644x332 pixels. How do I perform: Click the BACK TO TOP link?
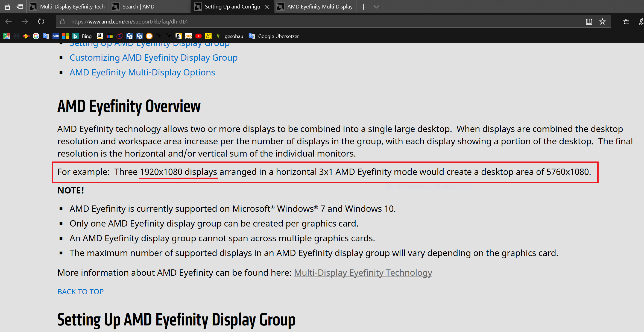pos(81,292)
